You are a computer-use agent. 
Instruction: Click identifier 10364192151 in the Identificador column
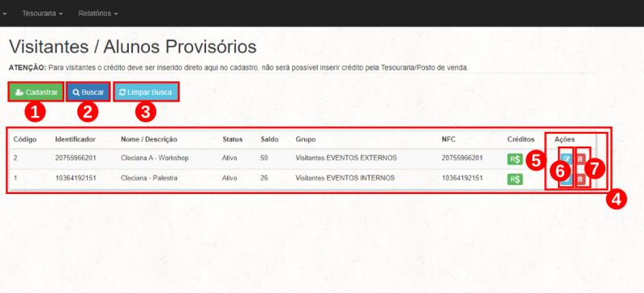pyautogui.click(x=76, y=179)
